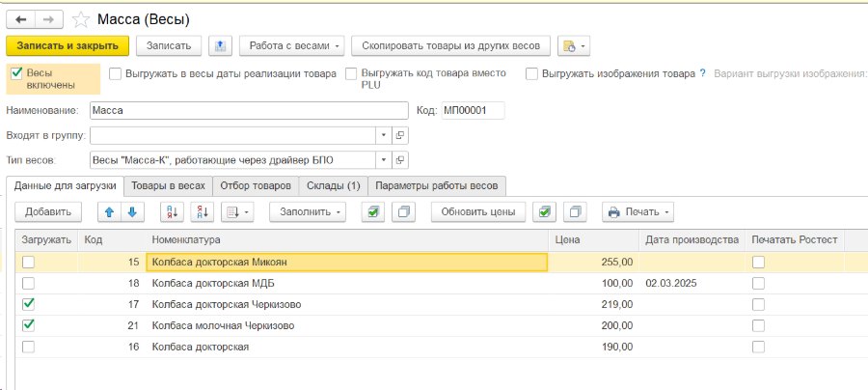Toggle Весы включены checkbox
The width and height of the screenshot is (868, 390).
click(16, 73)
